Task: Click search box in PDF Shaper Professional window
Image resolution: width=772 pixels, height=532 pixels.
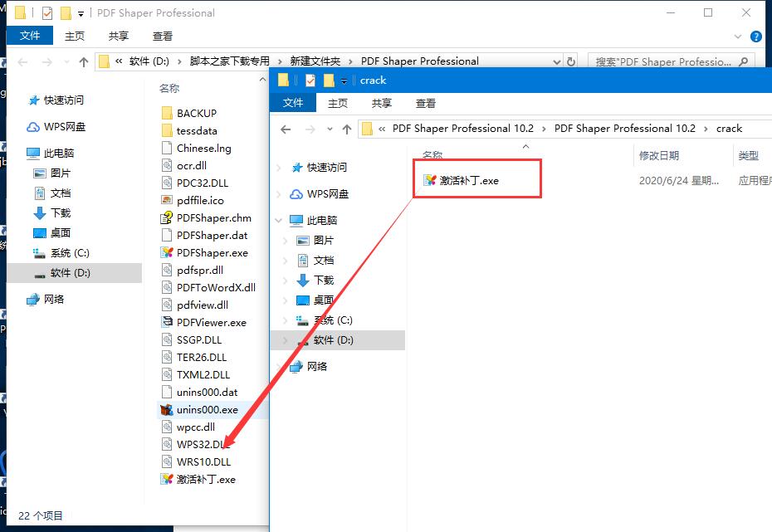Action: [x=671, y=61]
